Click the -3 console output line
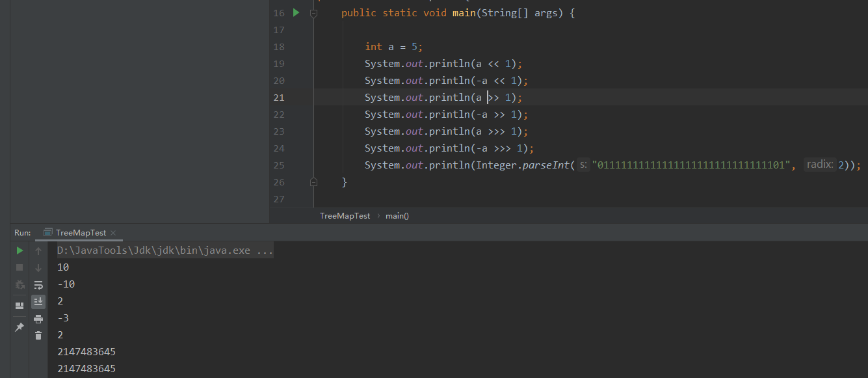The width and height of the screenshot is (868, 378). 62,318
